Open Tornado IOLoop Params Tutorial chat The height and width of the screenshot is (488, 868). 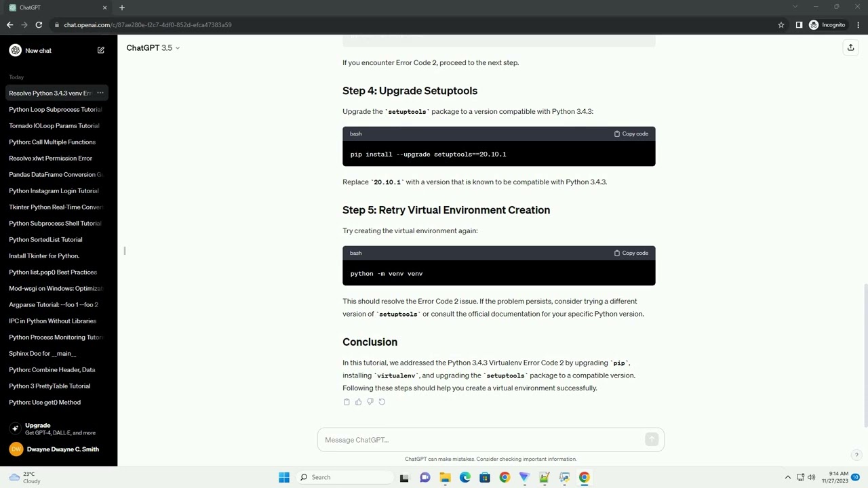coord(56,125)
